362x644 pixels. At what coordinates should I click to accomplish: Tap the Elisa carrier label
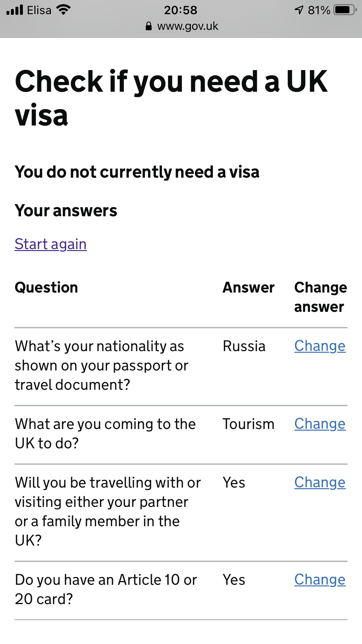tap(39, 10)
